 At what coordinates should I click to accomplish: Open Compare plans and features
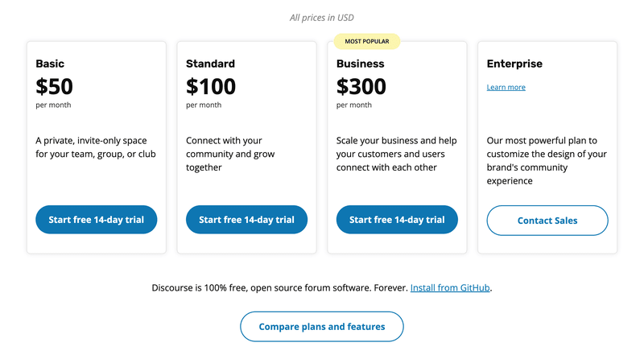[322, 327]
